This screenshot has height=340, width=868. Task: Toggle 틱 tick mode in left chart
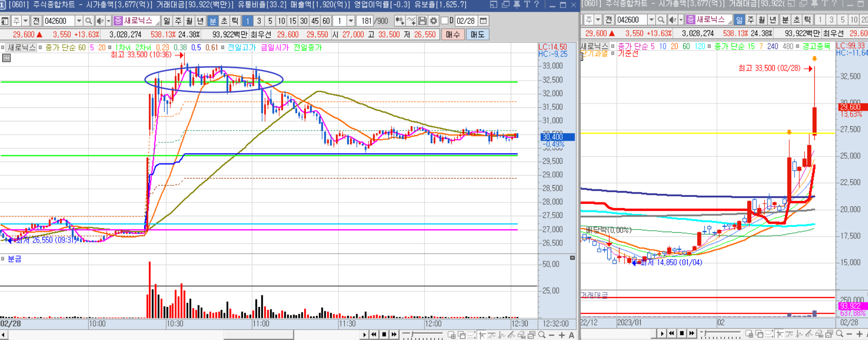point(235,21)
